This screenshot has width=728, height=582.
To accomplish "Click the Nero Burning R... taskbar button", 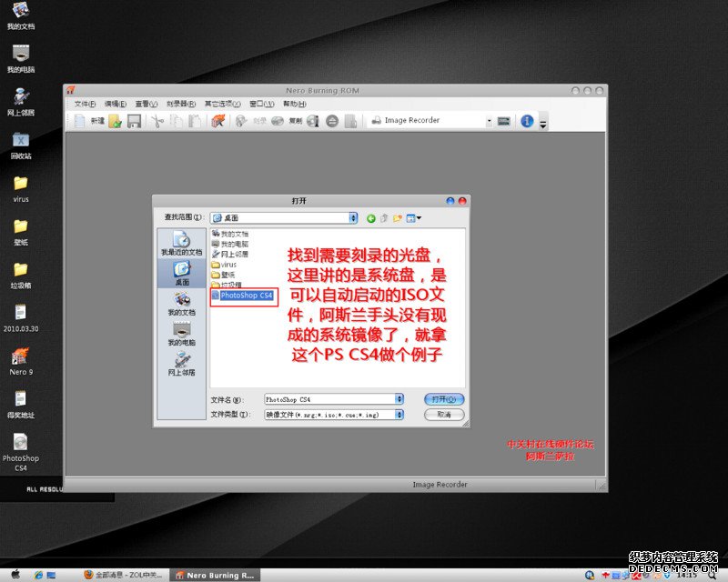I will pos(215,575).
